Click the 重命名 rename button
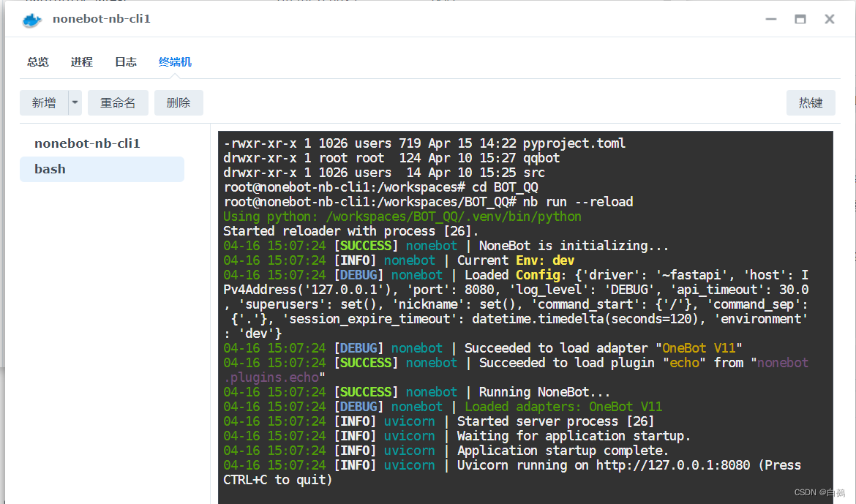This screenshot has width=856, height=504. 118,102
